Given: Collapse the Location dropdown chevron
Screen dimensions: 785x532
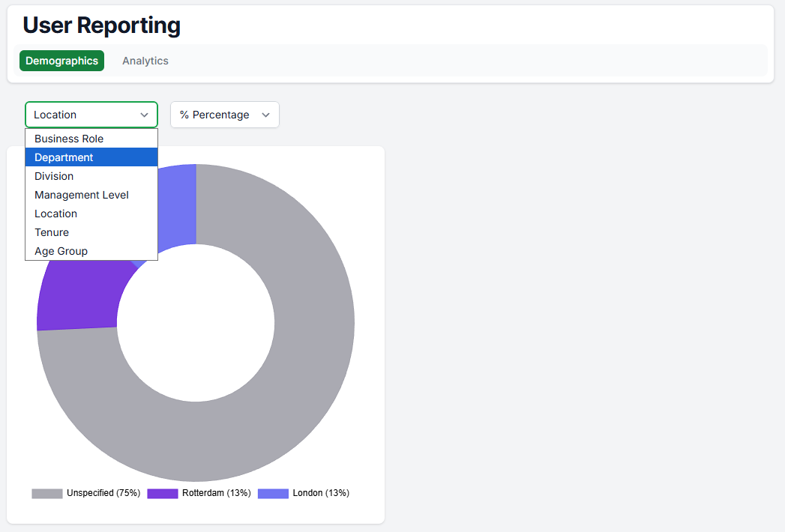Looking at the screenshot, I should pos(145,115).
